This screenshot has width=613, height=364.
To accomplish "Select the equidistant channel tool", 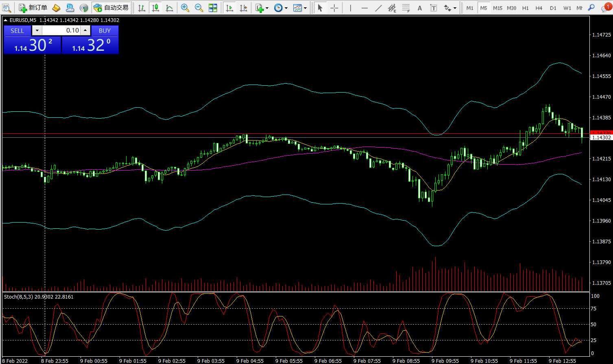I will [x=392, y=8].
